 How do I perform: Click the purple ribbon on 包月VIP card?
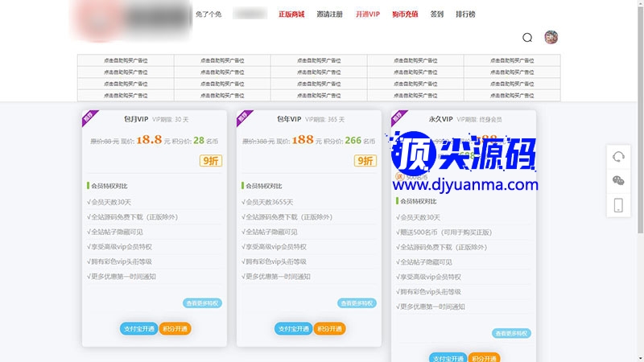point(88,117)
